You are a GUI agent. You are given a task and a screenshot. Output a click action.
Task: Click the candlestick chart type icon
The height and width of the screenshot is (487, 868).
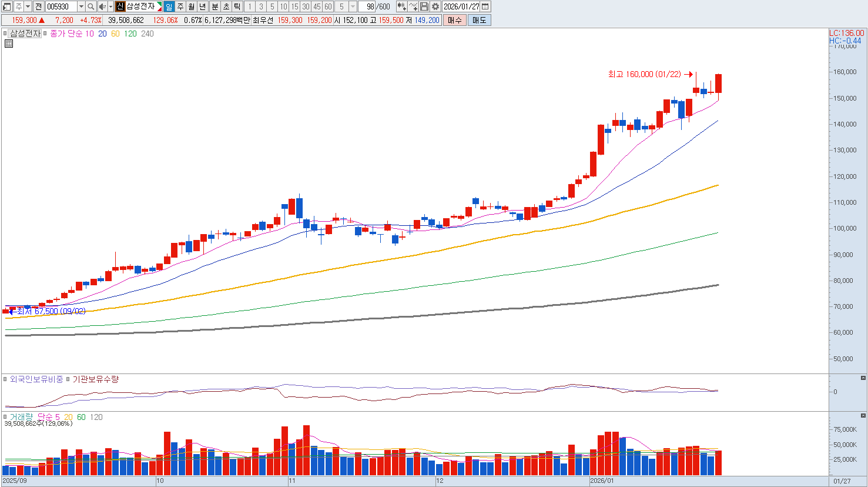(x=401, y=6)
